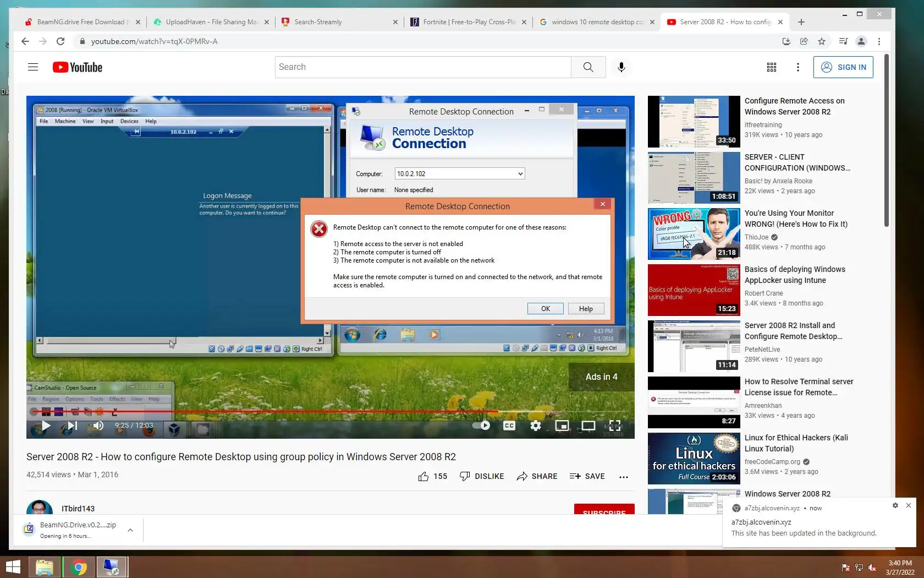Open more actions menu below the video
Image resolution: width=924 pixels, height=578 pixels.
tap(623, 477)
